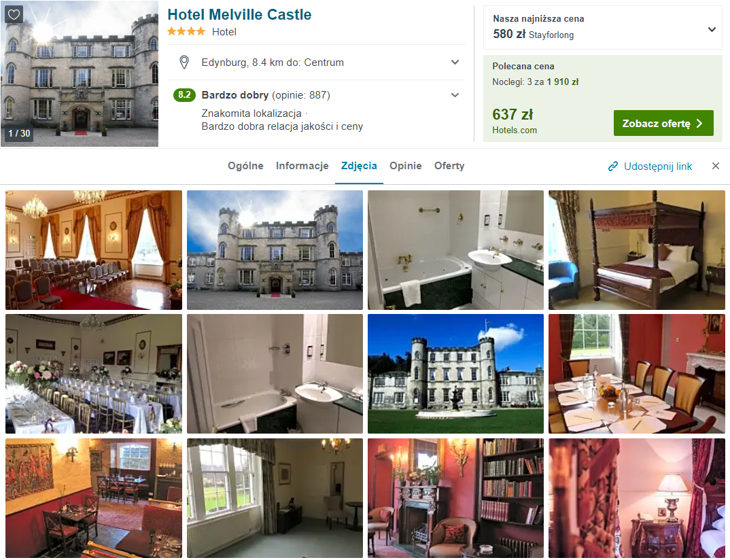This screenshot has height=560, width=730.
Task: Open the main hotel image showing 1 / 30
Action: 80,73
